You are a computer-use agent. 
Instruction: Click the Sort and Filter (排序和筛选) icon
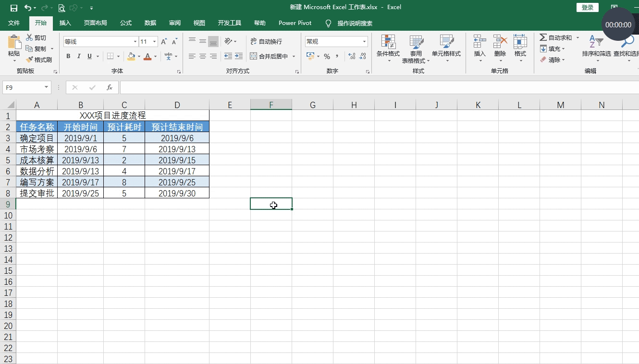pyautogui.click(x=596, y=43)
